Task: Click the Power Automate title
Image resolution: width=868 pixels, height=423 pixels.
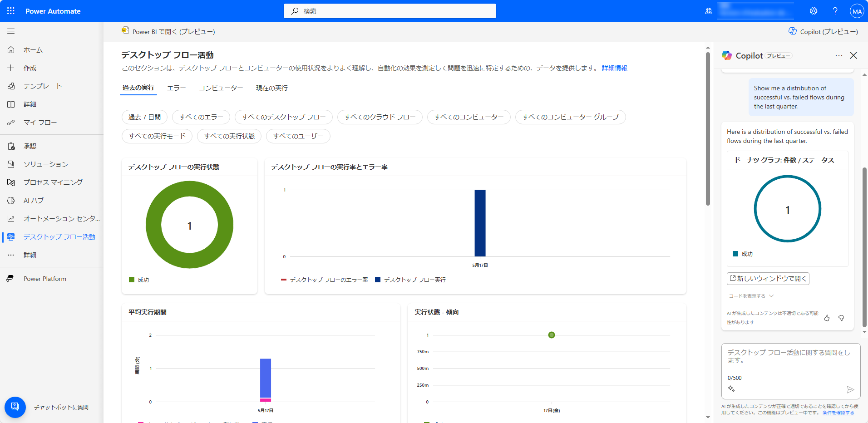Action: (53, 11)
